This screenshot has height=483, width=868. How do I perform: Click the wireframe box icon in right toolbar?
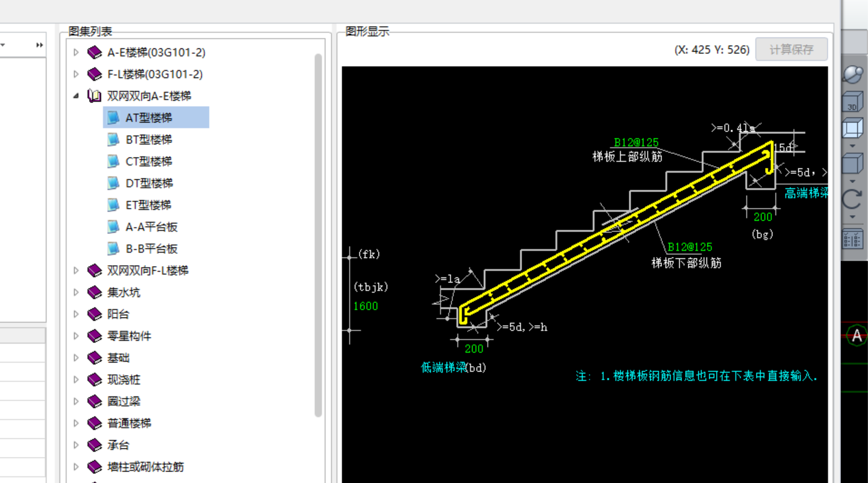(853, 128)
